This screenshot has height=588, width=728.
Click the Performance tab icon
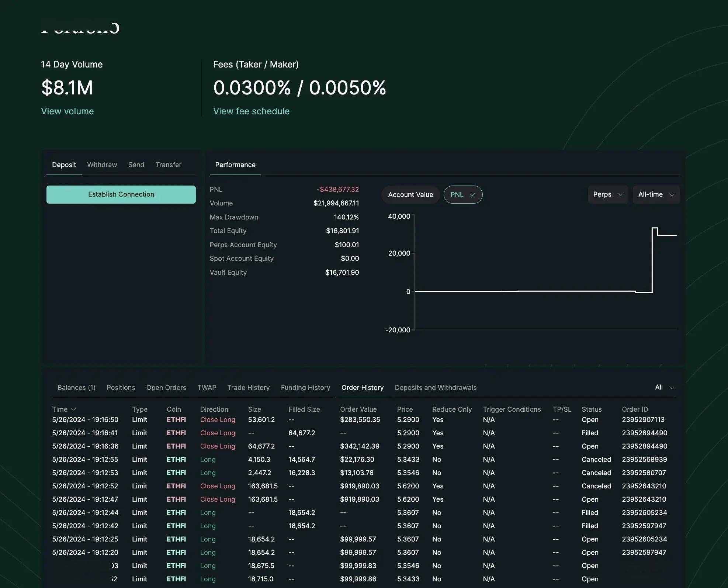[x=235, y=165]
